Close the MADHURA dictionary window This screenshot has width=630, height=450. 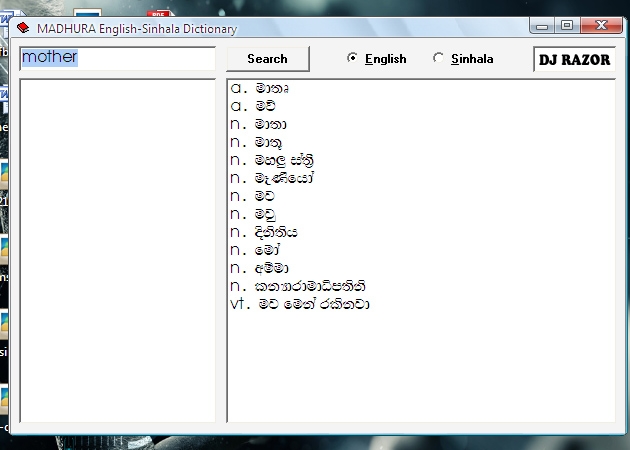click(603, 25)
